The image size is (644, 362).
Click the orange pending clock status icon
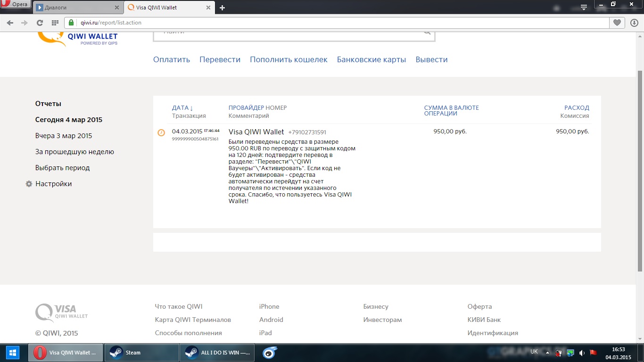click(x=161, y=133)
